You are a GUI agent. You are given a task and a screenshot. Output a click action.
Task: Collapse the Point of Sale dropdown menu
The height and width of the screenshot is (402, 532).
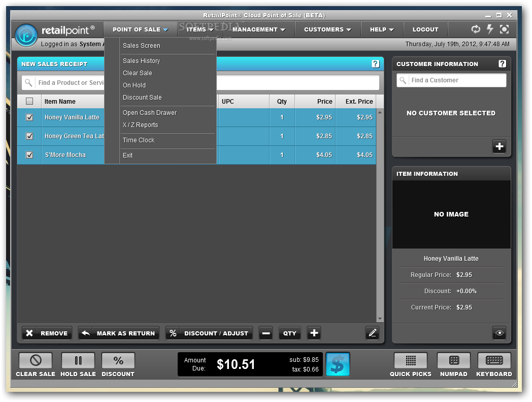point(141,29)
